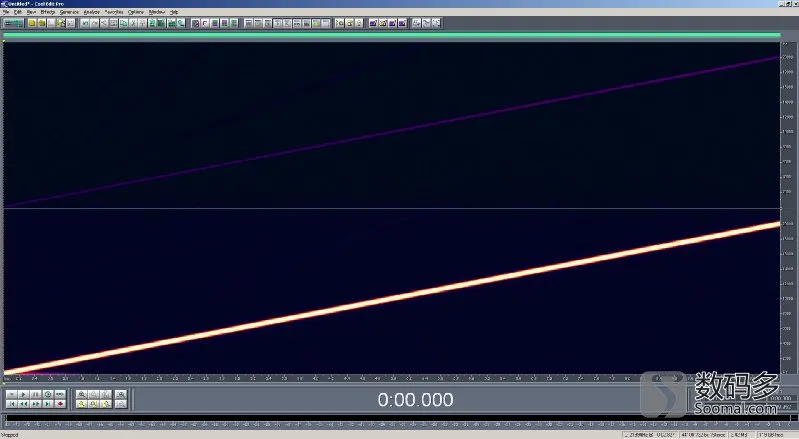Open the File menu

click(6, 12)
